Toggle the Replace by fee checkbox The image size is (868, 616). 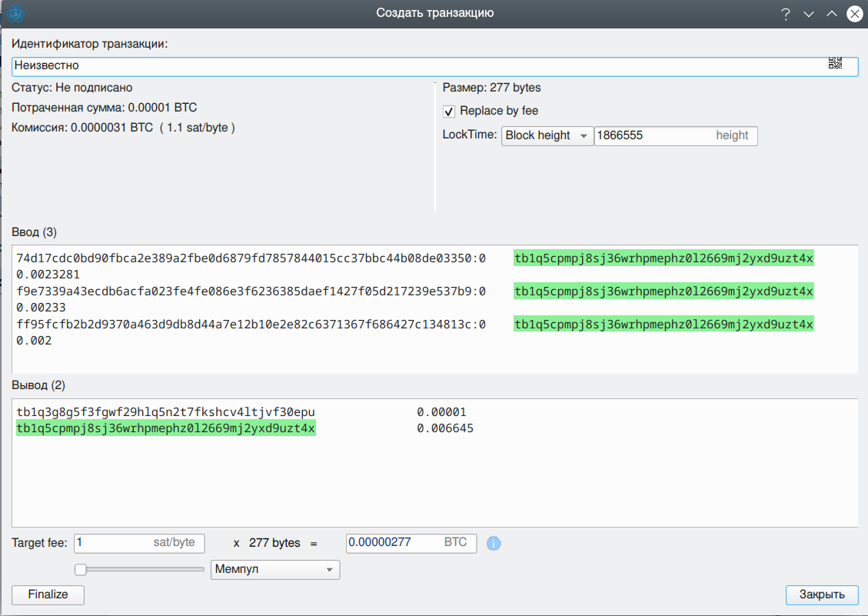pos(449,112)
